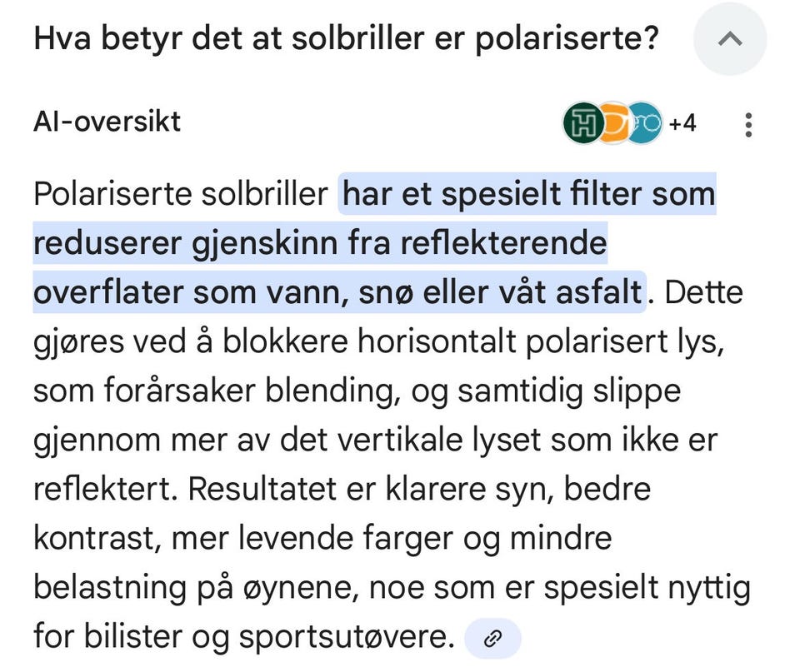The height and width of the screenshot is (672, 800).
Task: Click highlighted text 'reduserer gjenskinn fra reflekterende'
Action: click(x=320, y=243)
